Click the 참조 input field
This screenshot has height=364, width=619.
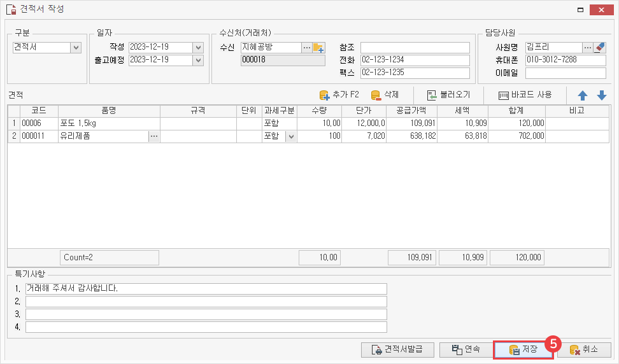click(415, 48)
